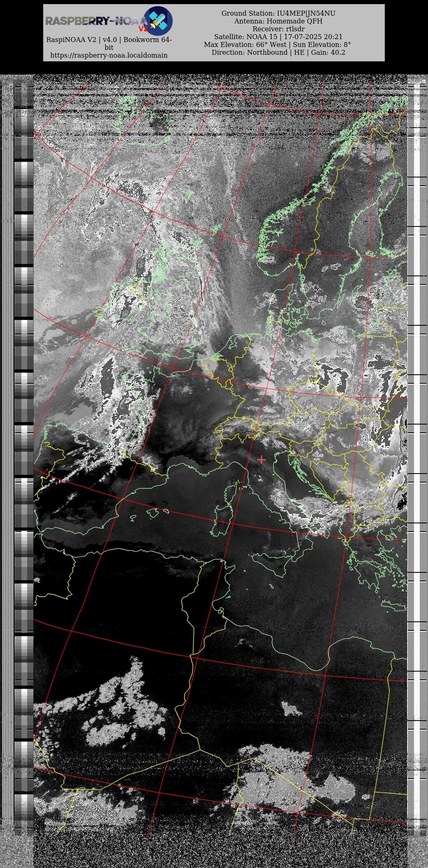Click the round satellite logo icon
The width and height of the screenshot is (428, 868).
coord(158,21)
